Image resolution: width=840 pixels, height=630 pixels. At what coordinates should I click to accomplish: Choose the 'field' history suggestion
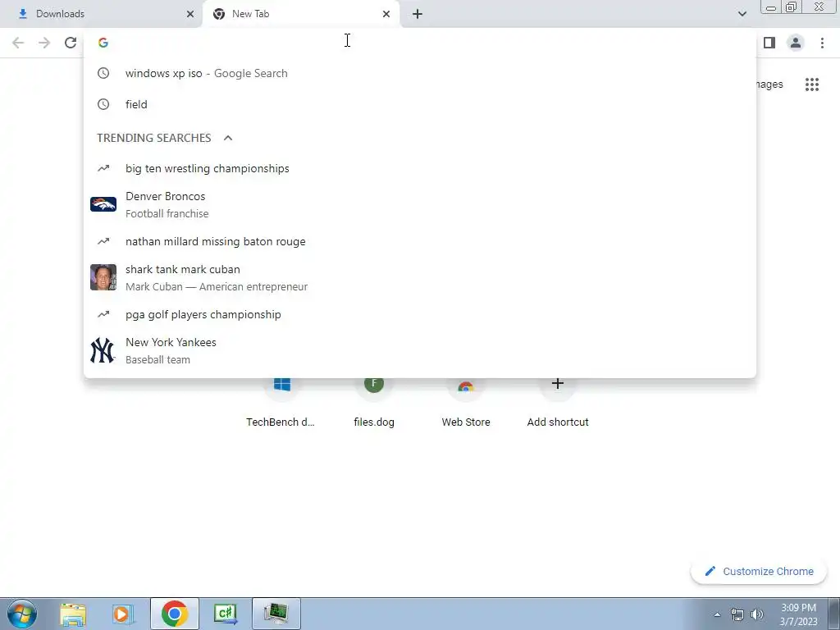420,104
